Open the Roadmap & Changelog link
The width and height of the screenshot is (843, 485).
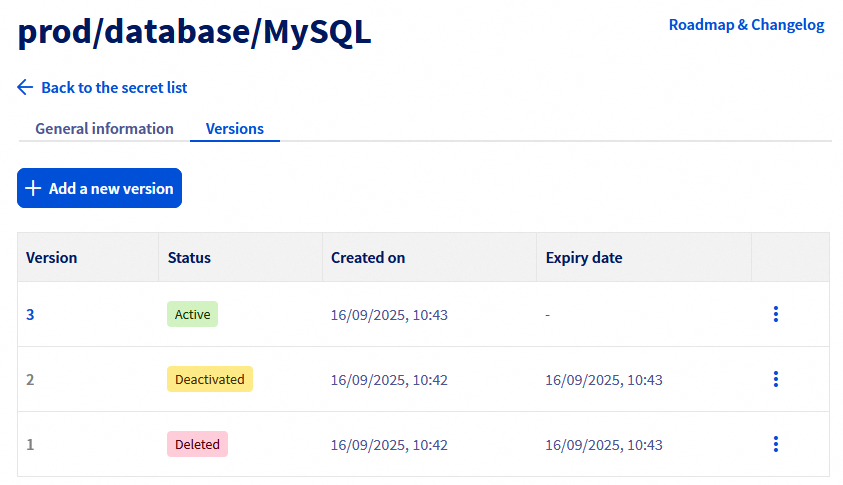(746, 25)
